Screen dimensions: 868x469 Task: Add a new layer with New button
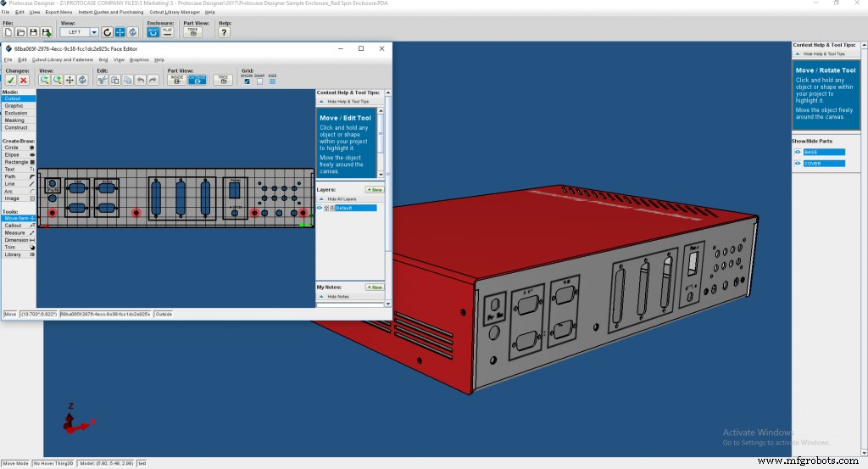374,190
